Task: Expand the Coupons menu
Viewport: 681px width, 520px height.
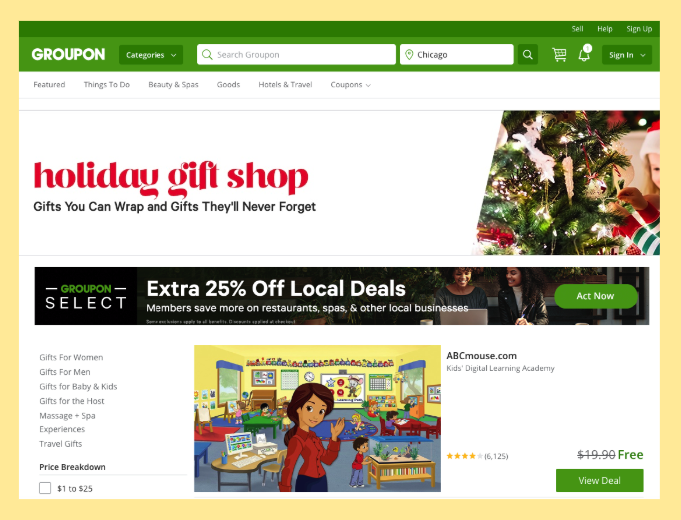Action: coord(350,85)
